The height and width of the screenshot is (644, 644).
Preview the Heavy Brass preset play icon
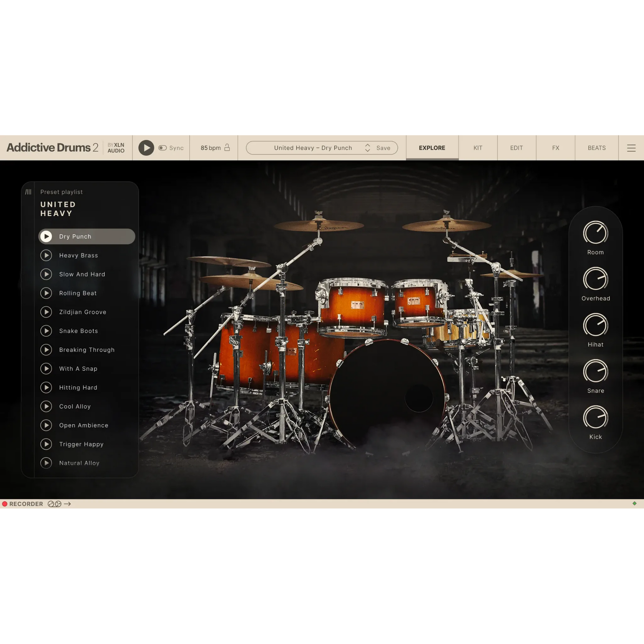click(x=46, y=255)
